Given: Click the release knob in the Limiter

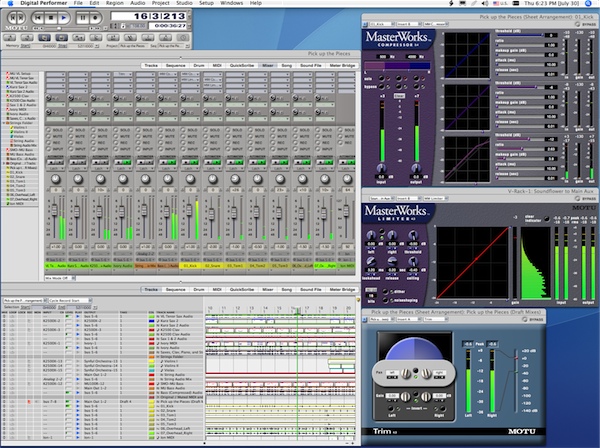Looking at the screenshot, I should [x=392, y=261].
